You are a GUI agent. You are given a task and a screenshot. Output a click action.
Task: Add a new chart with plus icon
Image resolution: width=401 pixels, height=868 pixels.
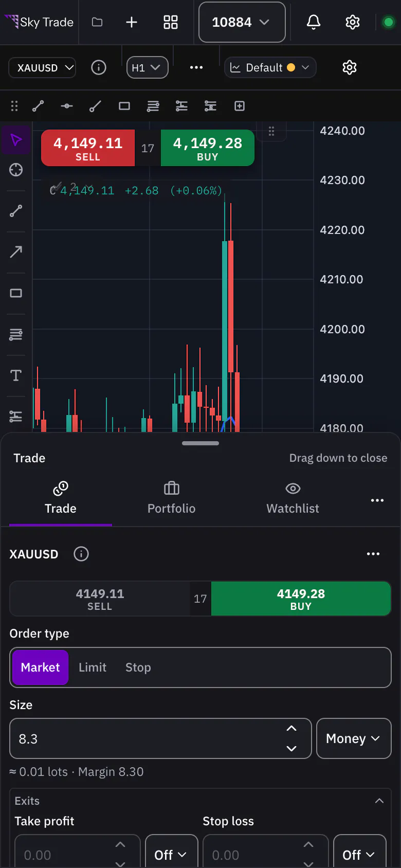132,22
